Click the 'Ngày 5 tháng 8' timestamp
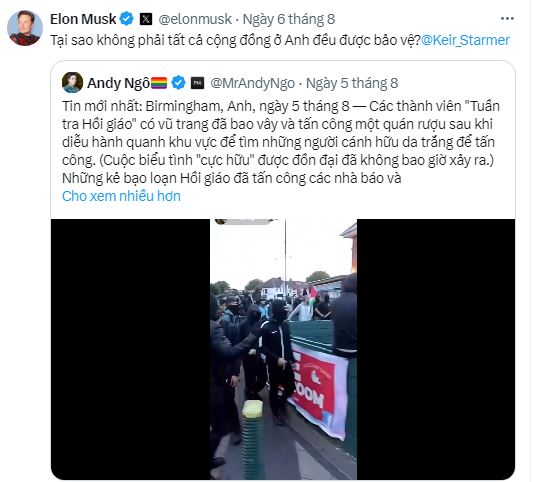This screenshot has width=533, height=482. (x=352, y=83)
